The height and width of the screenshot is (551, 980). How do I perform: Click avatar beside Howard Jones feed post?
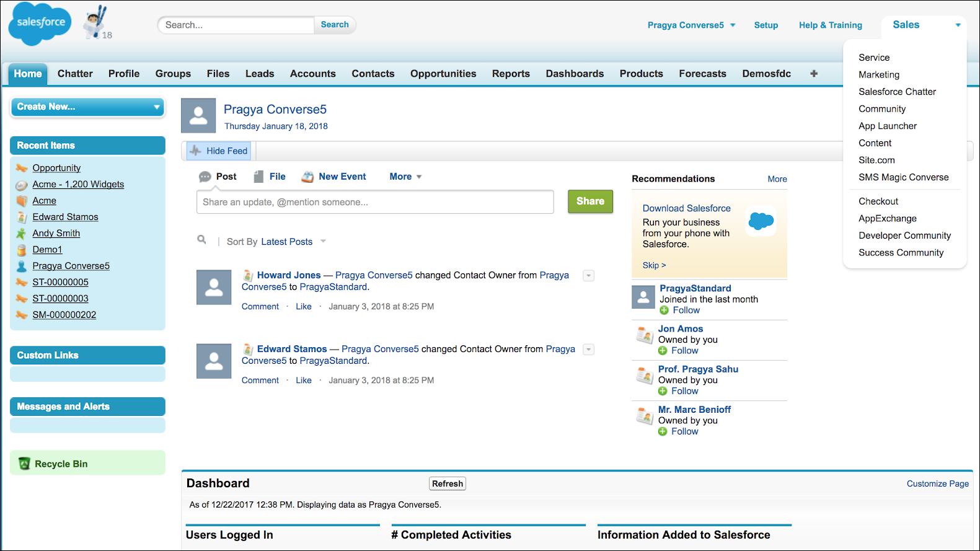pyautogui.click(x=214, y=287)
